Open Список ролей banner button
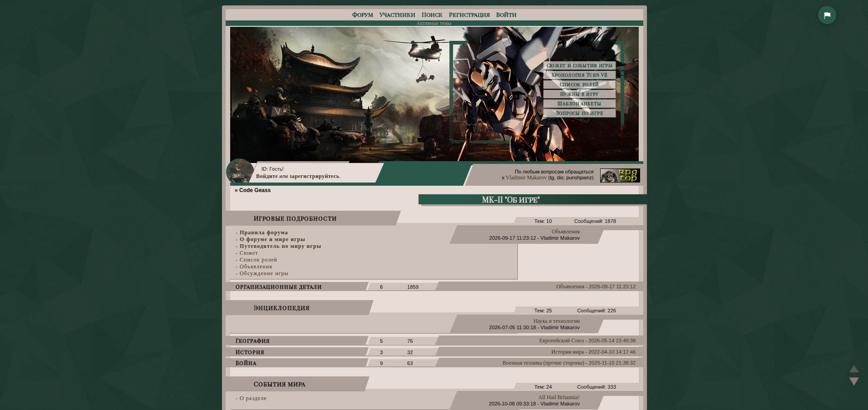The height and width of the screenshot is (410, 868). [x=579, y=85]
